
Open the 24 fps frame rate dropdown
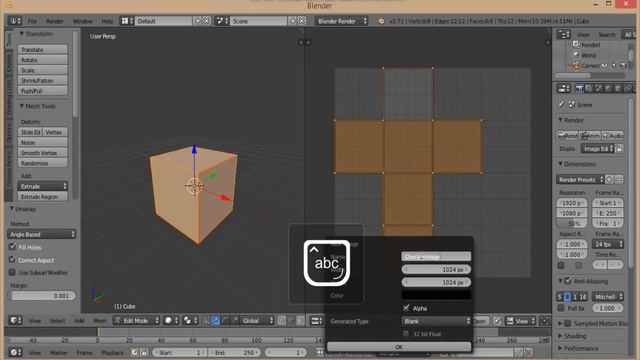point(608,244)
